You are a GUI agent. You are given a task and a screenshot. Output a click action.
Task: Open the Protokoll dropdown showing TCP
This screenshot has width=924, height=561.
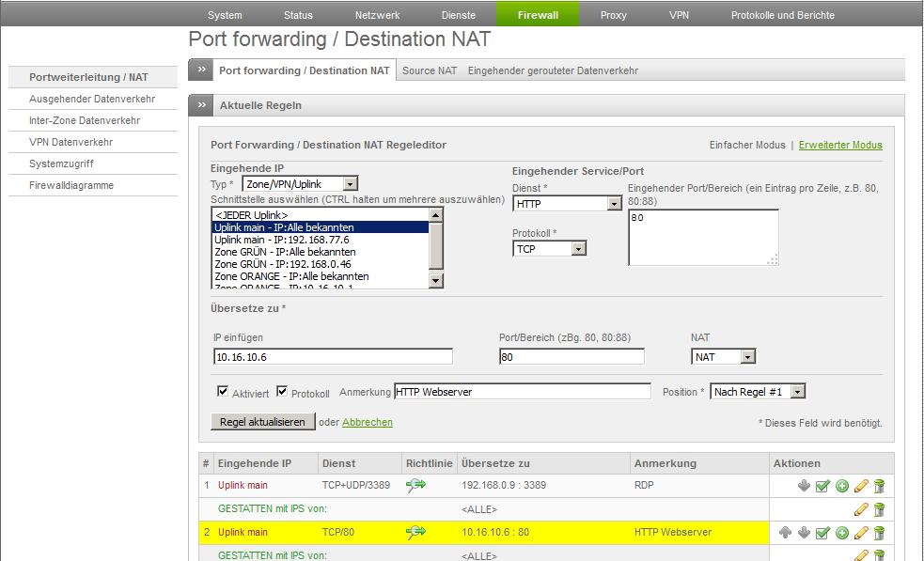pos(549,249)
